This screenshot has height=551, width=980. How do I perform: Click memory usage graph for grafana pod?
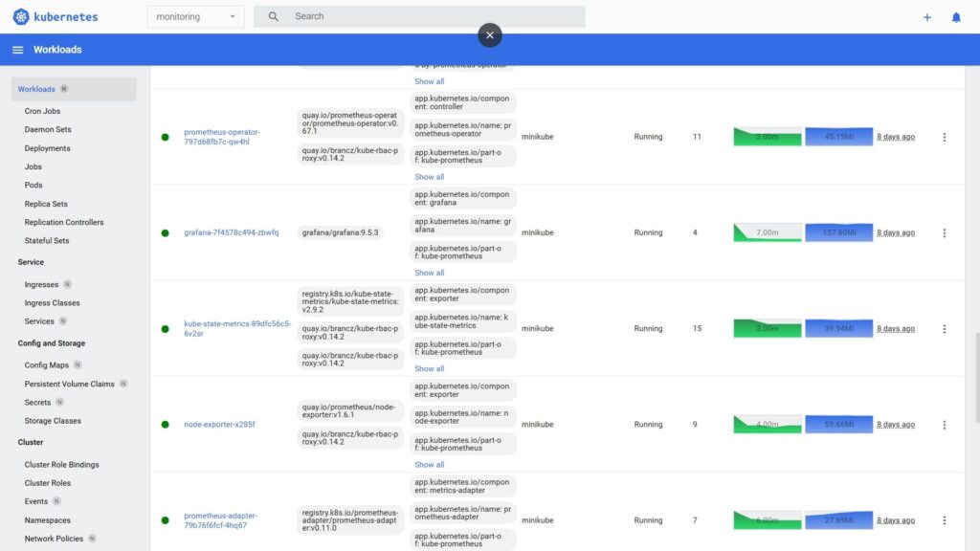(x=838, y=232)
